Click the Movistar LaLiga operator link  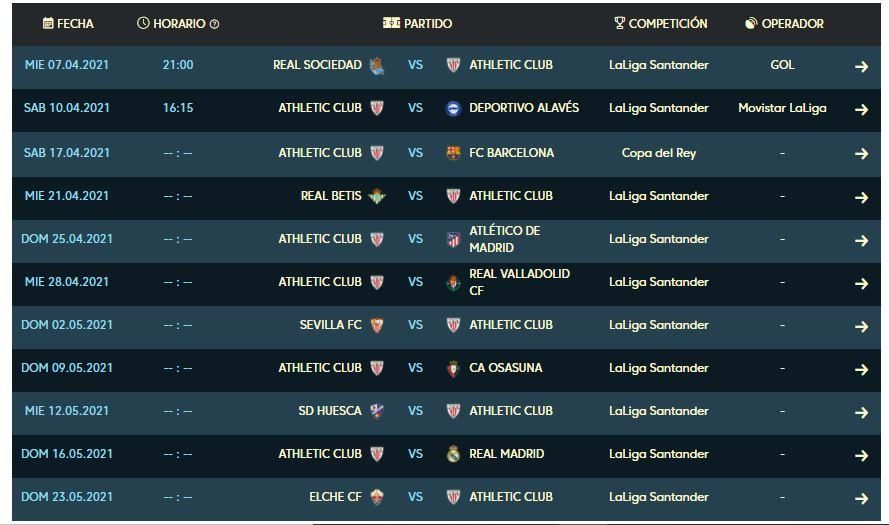click(782, 108)
